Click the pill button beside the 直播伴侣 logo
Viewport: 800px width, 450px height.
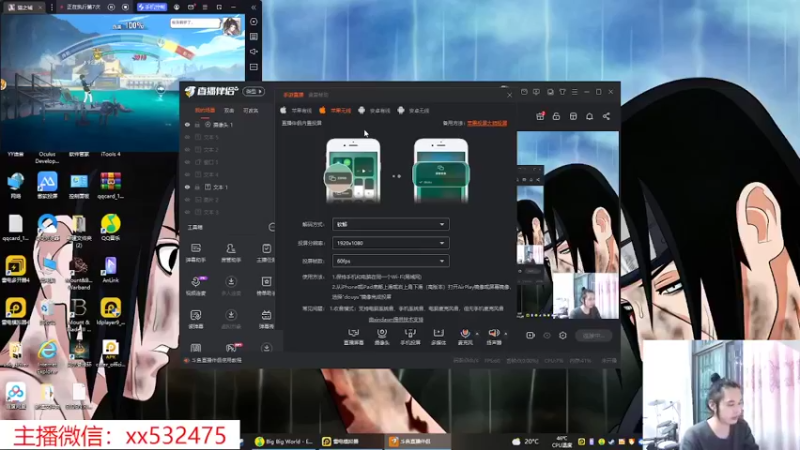tap(254, 91)
